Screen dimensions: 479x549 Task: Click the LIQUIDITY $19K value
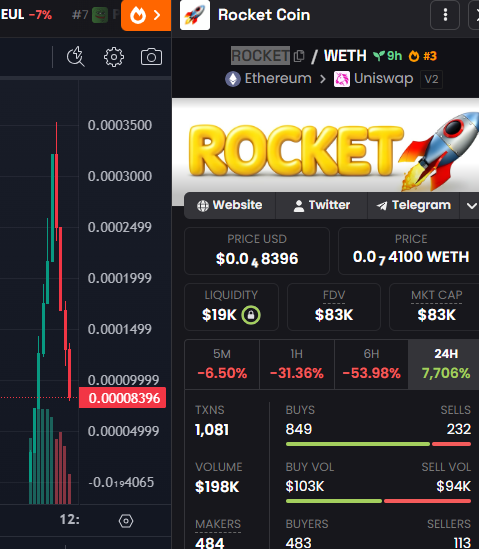pyautogui.click(x=219, y=315)
